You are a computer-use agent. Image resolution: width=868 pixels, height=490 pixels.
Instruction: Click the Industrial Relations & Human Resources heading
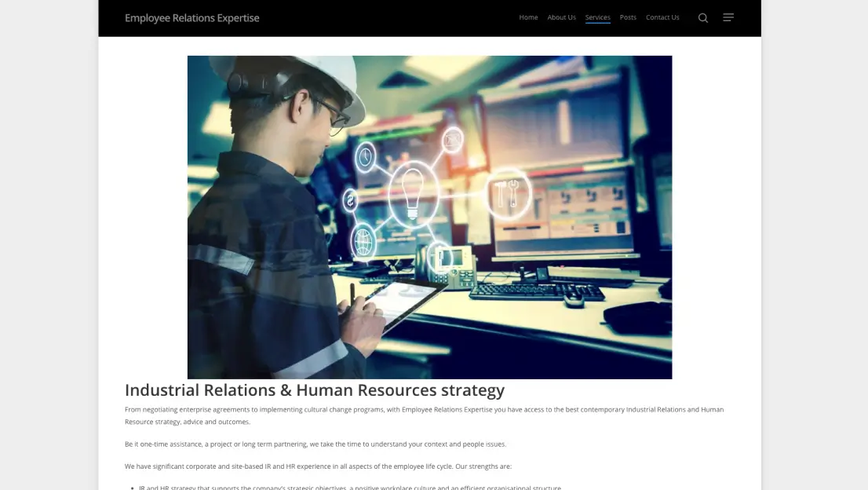pos(315,390)
